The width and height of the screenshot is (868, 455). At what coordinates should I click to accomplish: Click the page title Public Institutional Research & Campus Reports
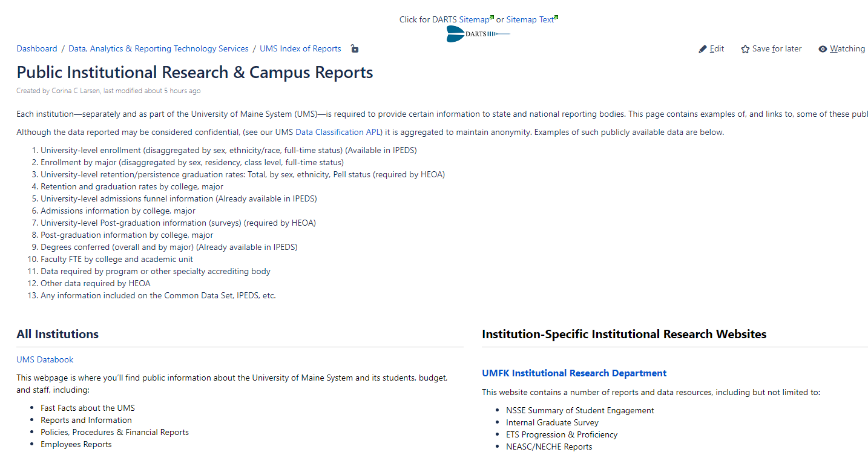point(195,73)
